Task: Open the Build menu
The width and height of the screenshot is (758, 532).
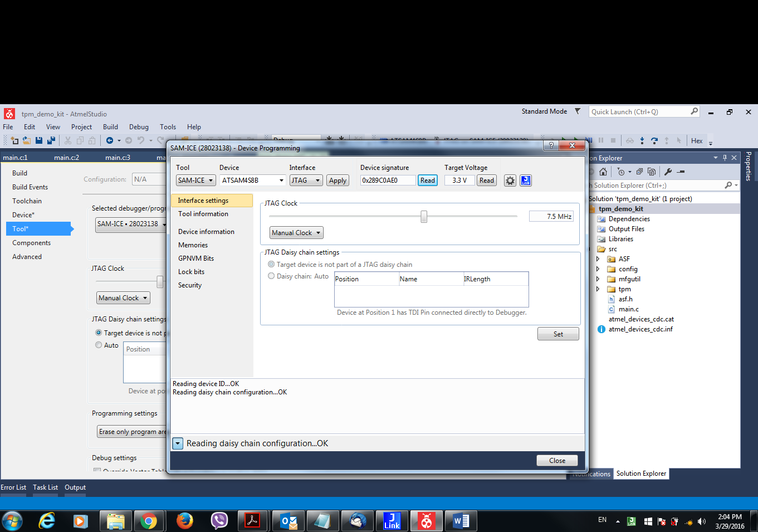Action: tap(110, 127)
